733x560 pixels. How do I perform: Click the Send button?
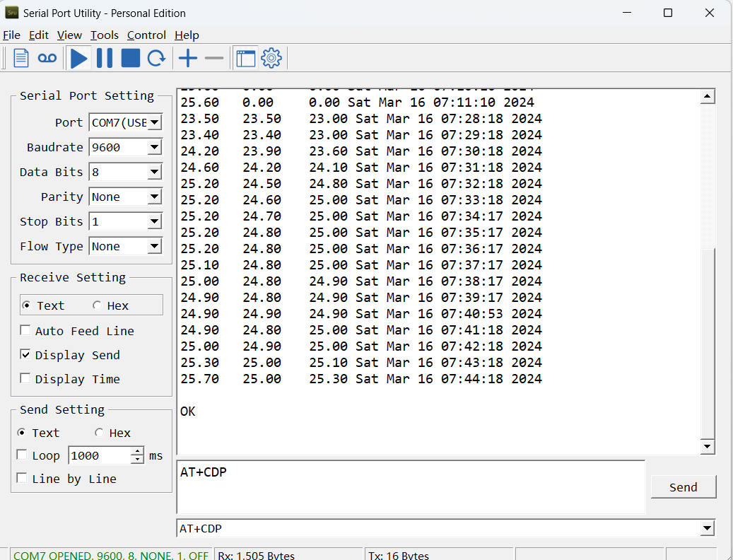[x=684, y=487]
